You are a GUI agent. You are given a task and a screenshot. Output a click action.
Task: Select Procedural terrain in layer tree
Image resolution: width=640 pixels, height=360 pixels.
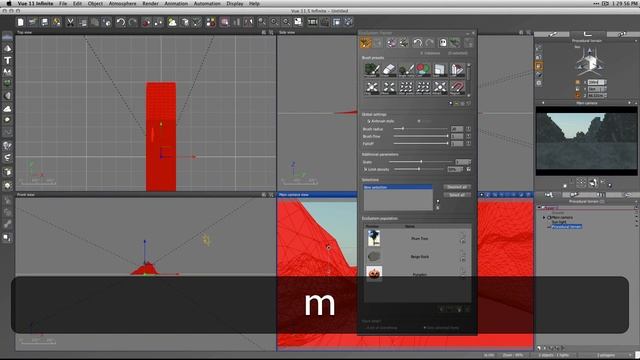(567, 227)
